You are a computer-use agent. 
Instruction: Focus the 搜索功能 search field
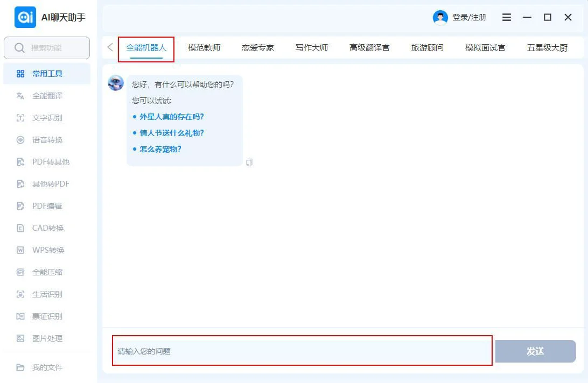(x=47, y=48)
